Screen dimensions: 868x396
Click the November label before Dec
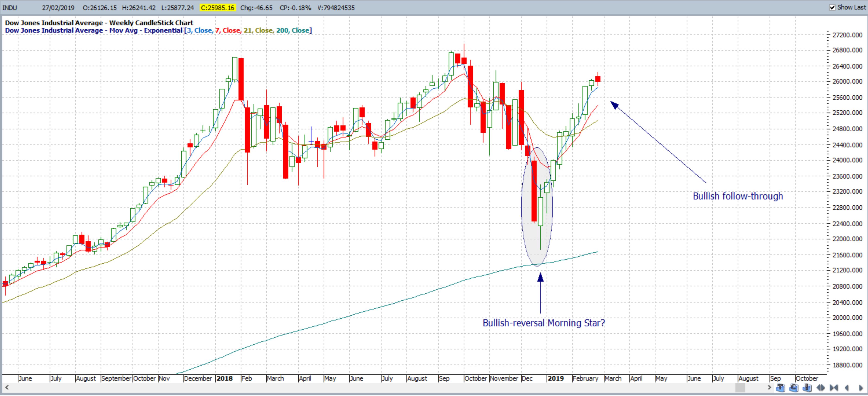pos(504,378)
